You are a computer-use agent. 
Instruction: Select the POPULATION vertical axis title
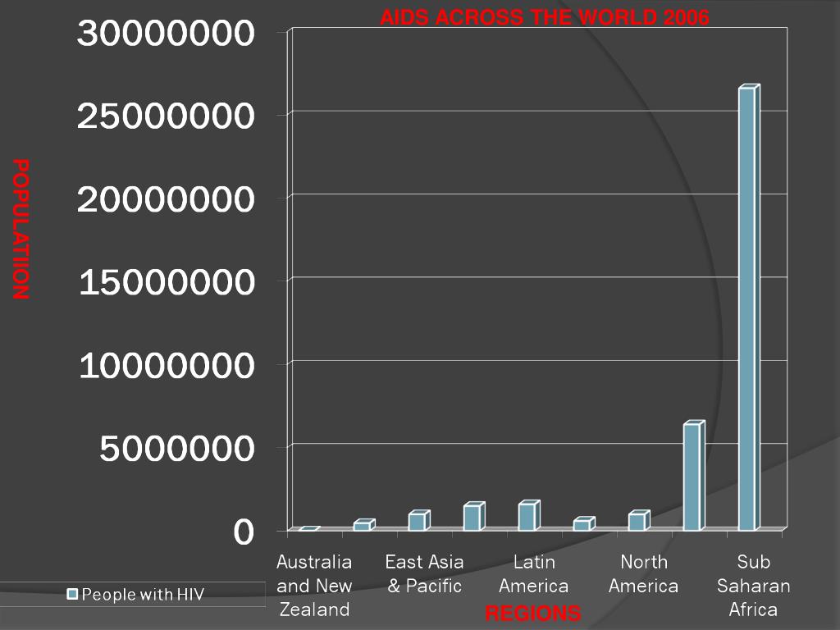[21, 229]
